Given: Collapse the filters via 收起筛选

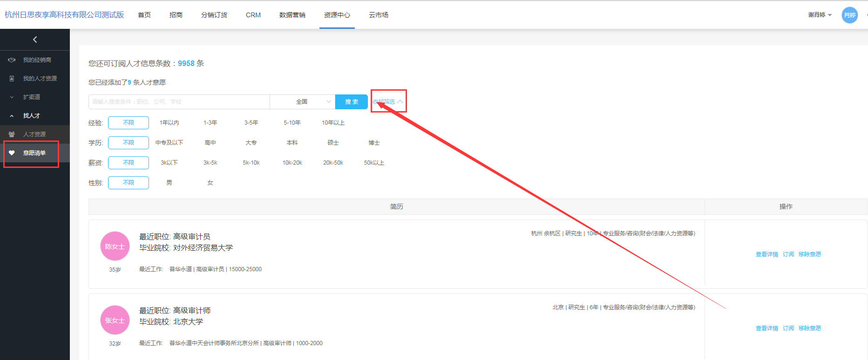Looking at the screenshot, I should (387, 101).
